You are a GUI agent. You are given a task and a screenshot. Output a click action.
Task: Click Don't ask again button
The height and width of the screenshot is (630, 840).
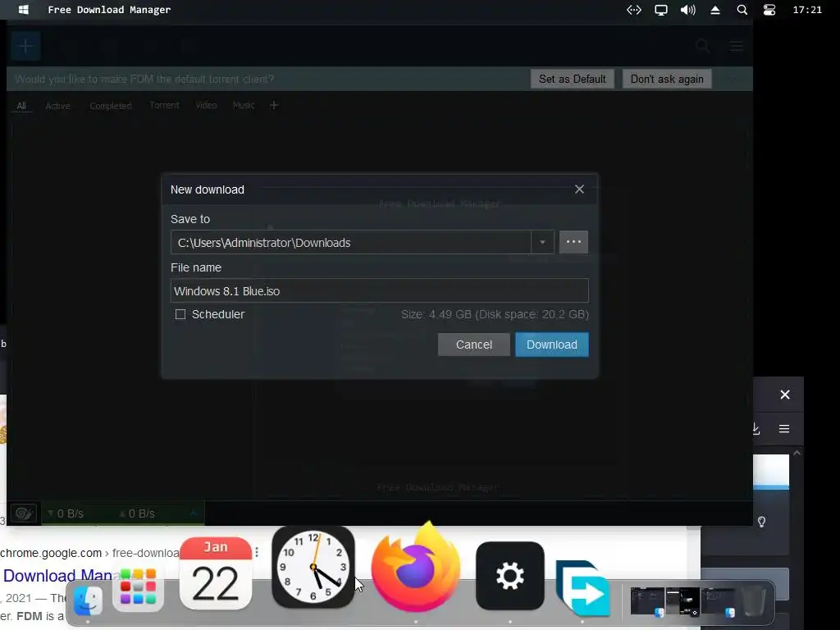coord(667,79)
